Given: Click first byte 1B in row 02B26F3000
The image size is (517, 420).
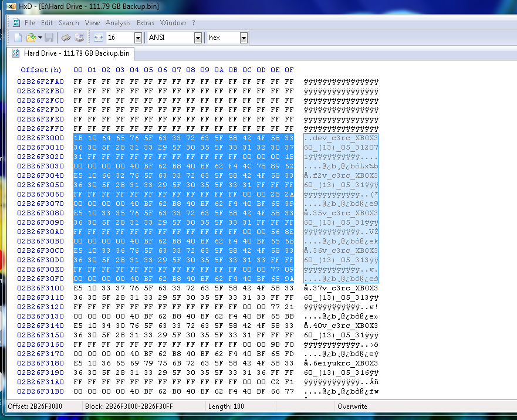Looking at the screenshot, I should click(78, 138).
